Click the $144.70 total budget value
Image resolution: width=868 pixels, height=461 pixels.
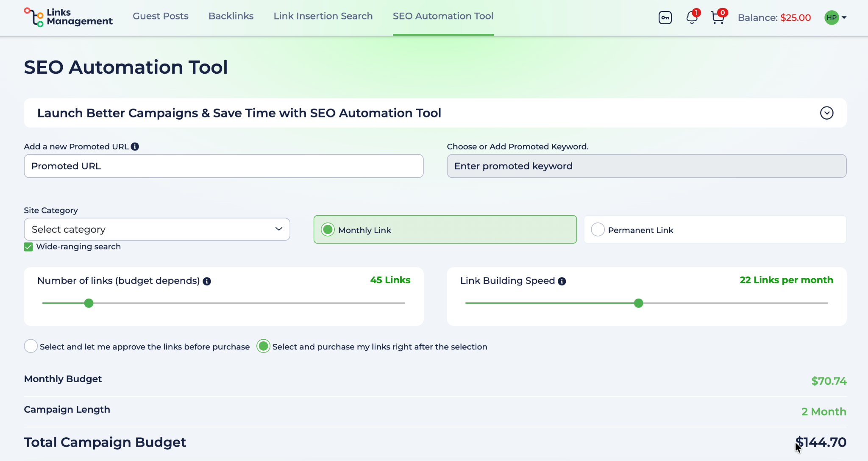821,442
